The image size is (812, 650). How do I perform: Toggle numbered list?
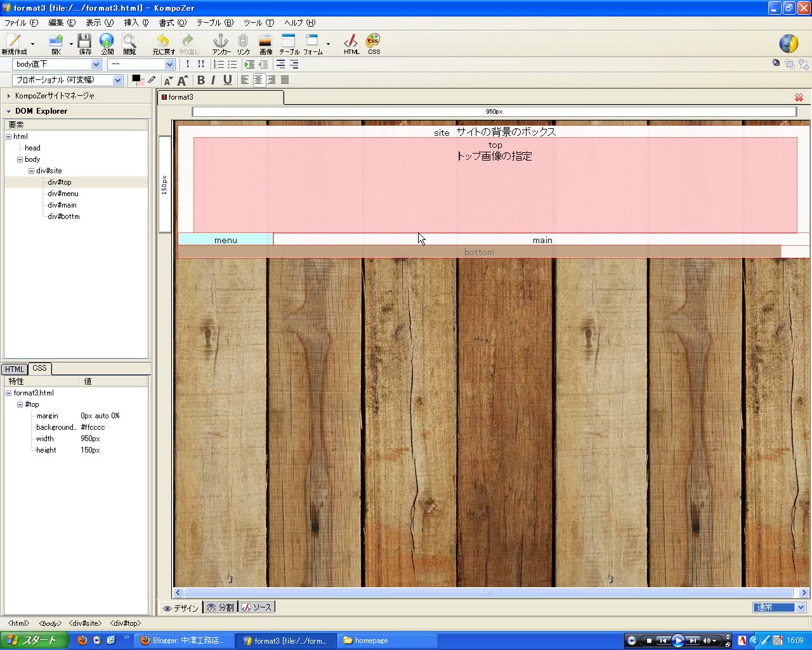(x=219, y=64)
